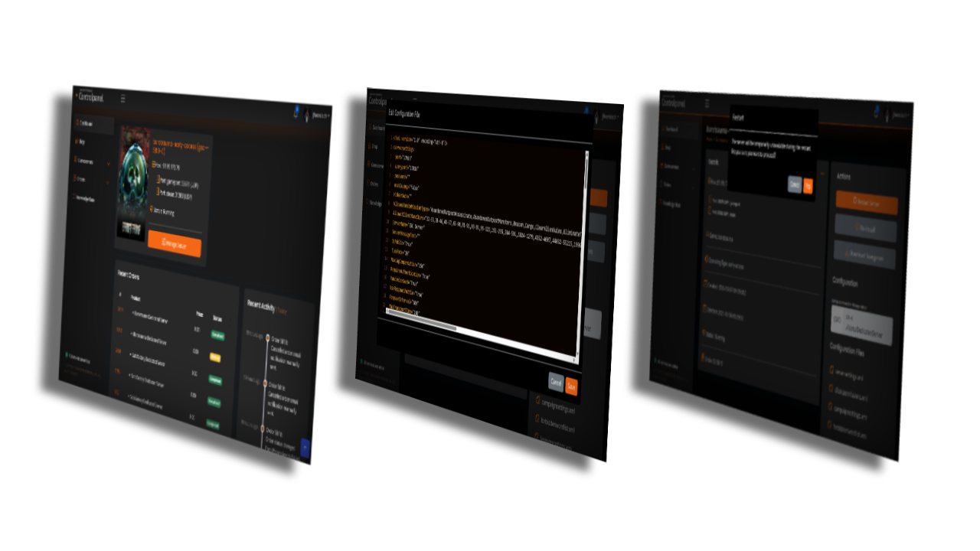The height and width of the screenshot is (551, 980).
Task: Open the user account dropdown in the left panel
Action: point(320,116)
